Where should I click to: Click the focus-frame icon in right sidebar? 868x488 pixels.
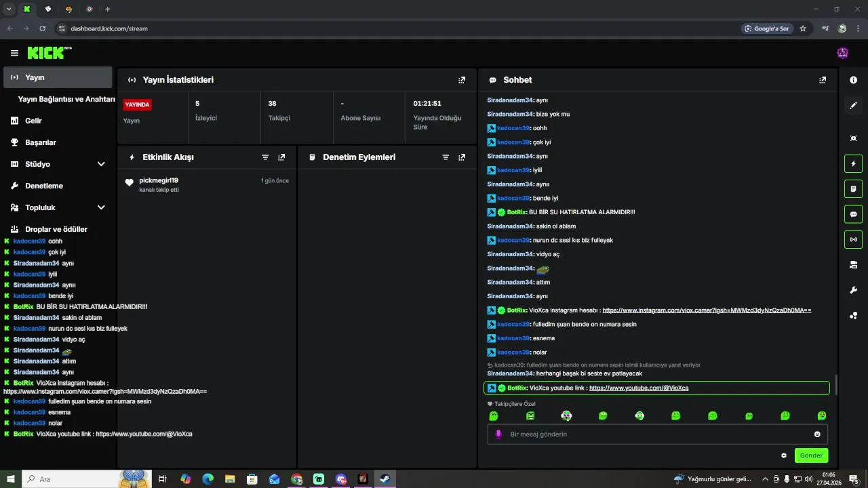(853, 138)
